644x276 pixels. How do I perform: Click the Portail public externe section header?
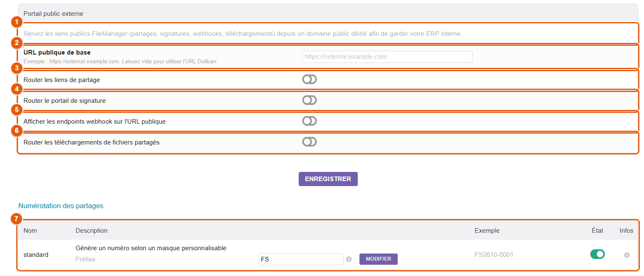point(328,14)
